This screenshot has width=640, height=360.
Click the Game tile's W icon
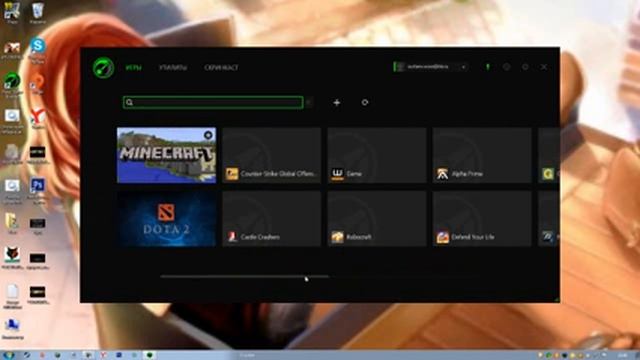click(x=337, y=174)
